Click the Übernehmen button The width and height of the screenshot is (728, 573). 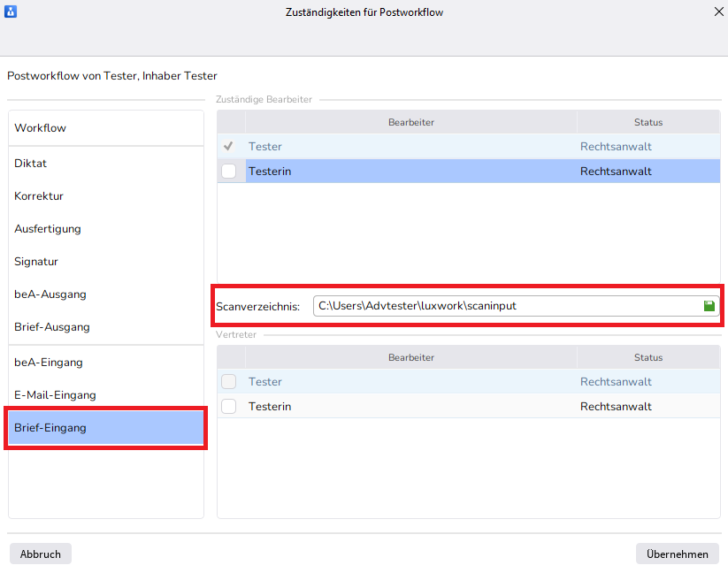(677, 554)
